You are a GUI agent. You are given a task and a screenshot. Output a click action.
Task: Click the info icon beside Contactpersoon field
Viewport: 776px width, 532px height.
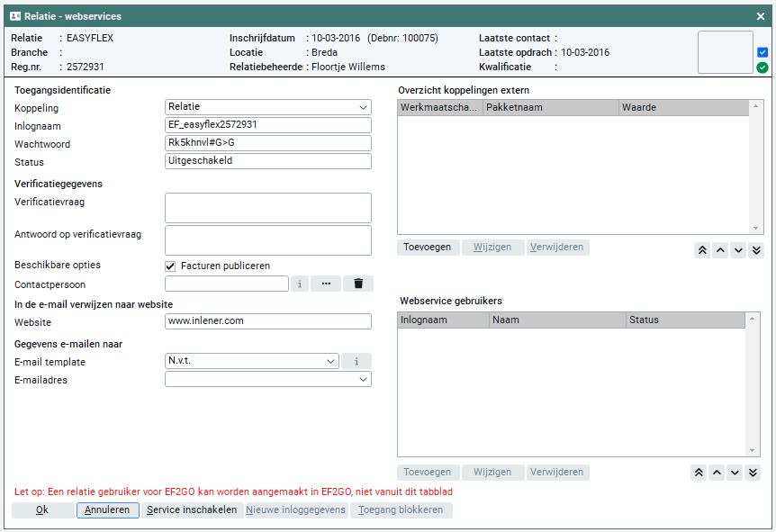coord(300,284)
